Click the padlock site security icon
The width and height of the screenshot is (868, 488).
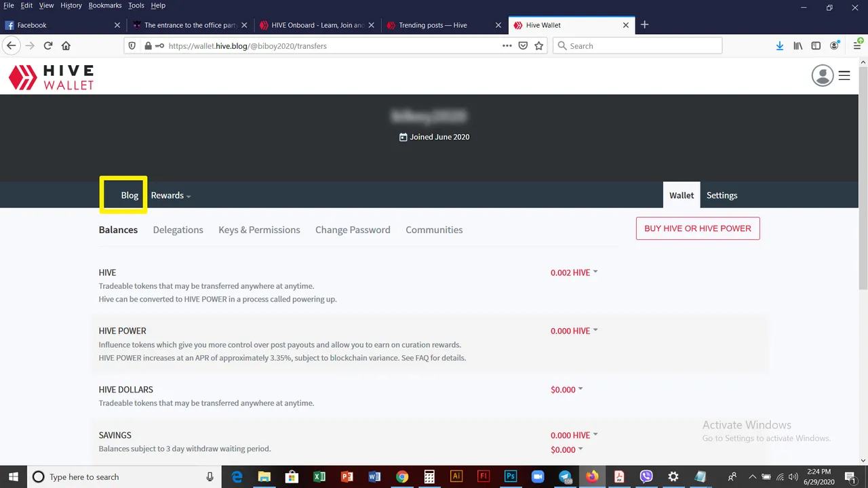[147, 45]
